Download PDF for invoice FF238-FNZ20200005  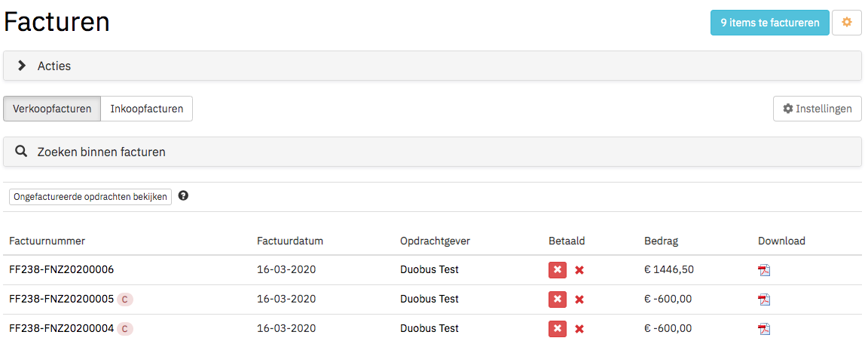[764, 300]
